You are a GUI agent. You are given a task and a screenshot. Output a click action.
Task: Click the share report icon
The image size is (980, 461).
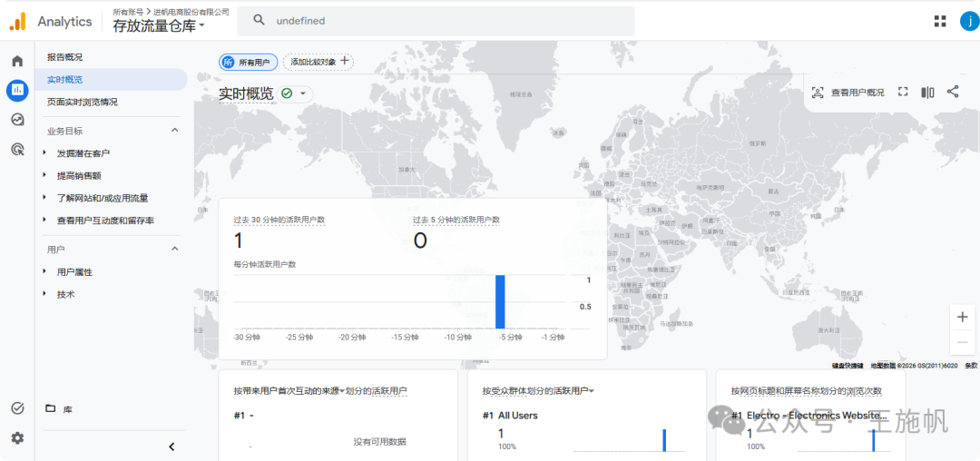953,92
